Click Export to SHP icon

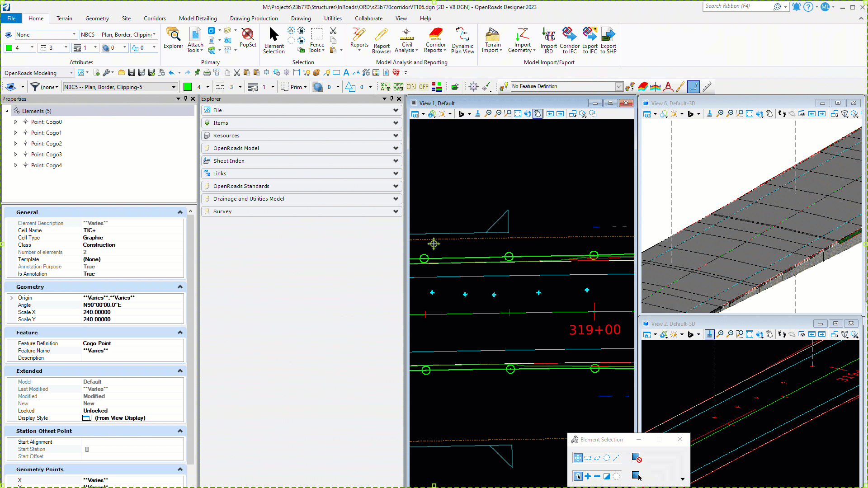(608, 40)
